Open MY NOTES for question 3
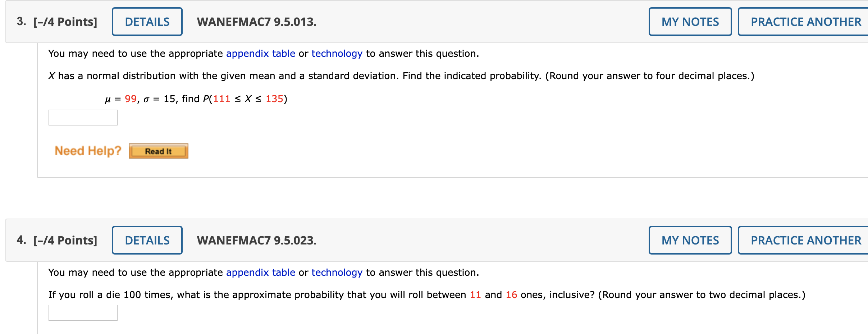Screen dimensions: 868x334 coord(690,22)
